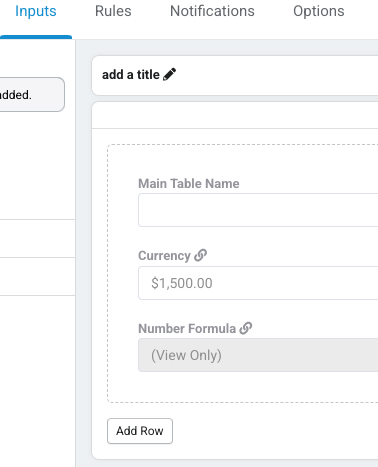Click the Currency field label
Viewport: 378px width, 467px height.
click(164, 256)
